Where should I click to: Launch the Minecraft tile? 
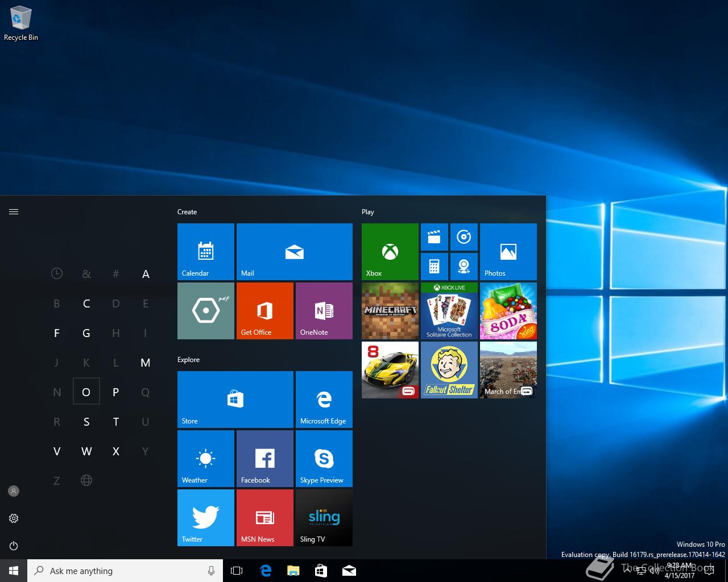tap(390, 311)
